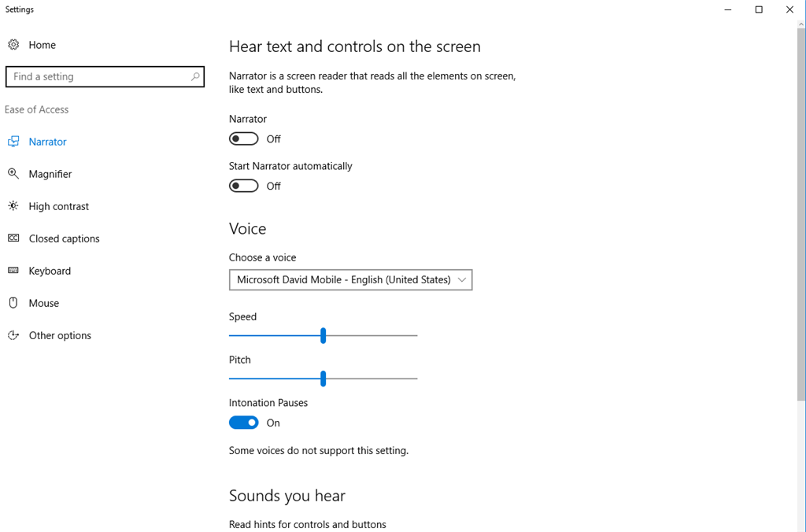
Task: Click 'Hear text and controls on the screen' heading
Action: pyautogui.click(x=355, y=46)
